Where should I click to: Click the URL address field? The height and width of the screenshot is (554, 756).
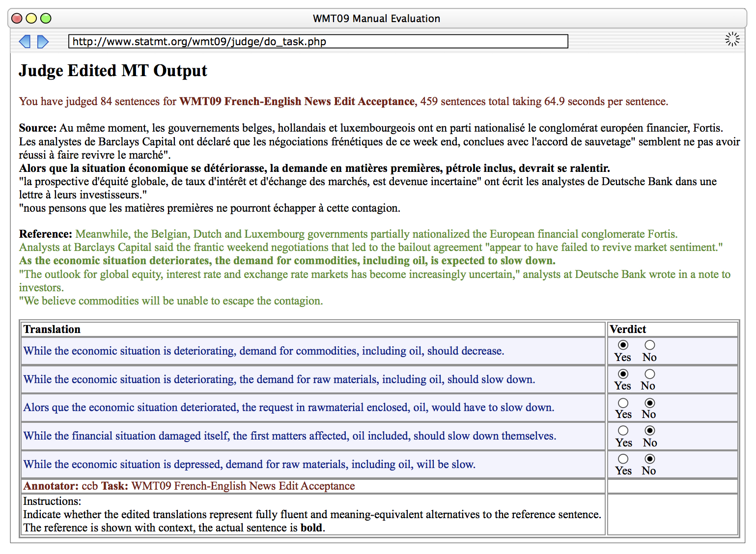point(318,41)
